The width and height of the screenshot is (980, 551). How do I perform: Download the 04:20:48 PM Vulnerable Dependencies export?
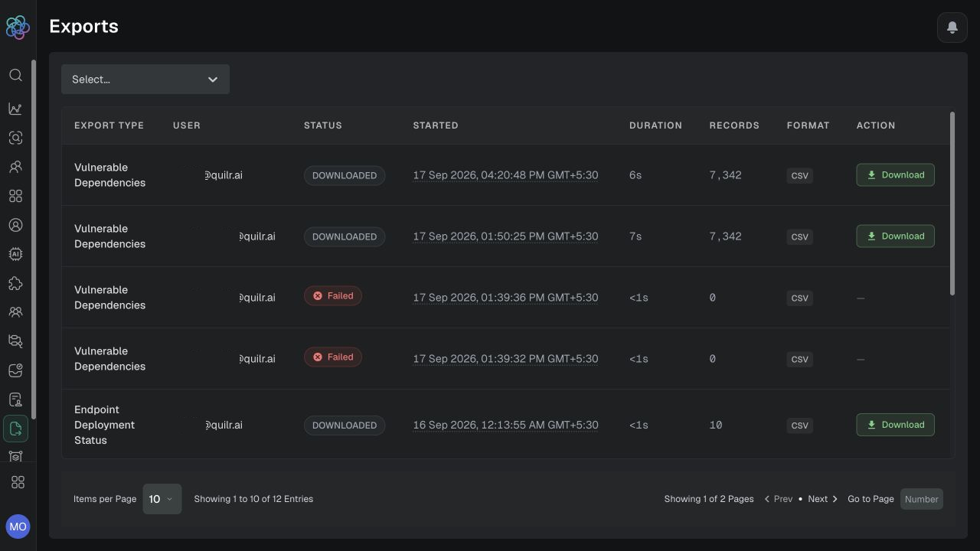point(895,175)
